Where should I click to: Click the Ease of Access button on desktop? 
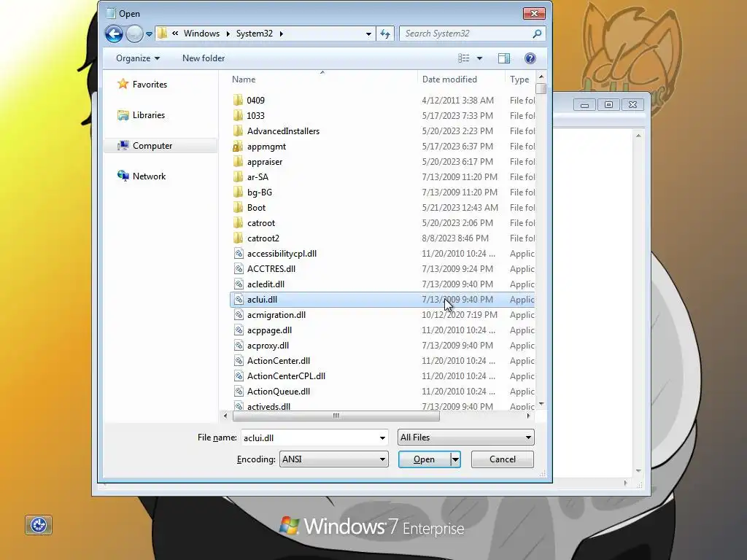click(39, 525)
